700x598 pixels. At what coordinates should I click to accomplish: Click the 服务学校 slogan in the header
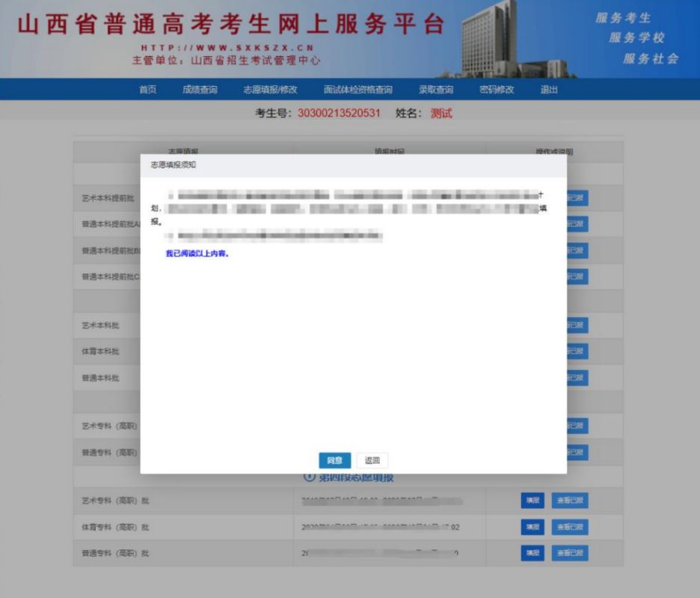(636, 38)
